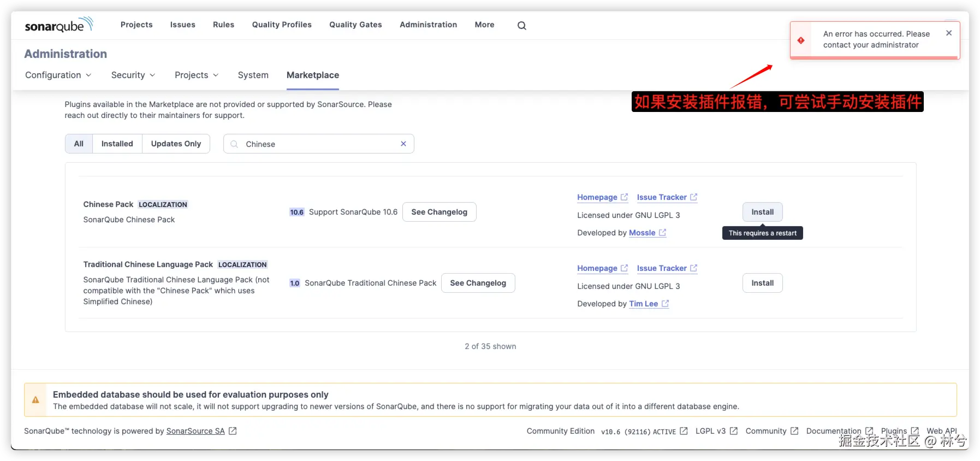This screenshot has width=980, height=461.
Task: Open Rules in the top navigation
Action: (223, 25)
